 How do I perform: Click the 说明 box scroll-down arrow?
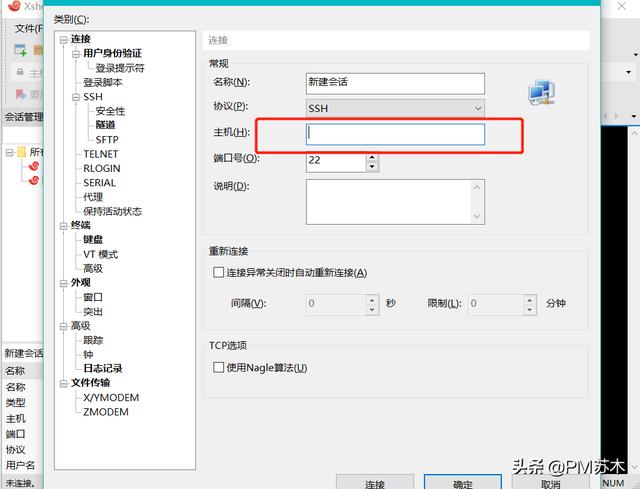tap(477, 216)
